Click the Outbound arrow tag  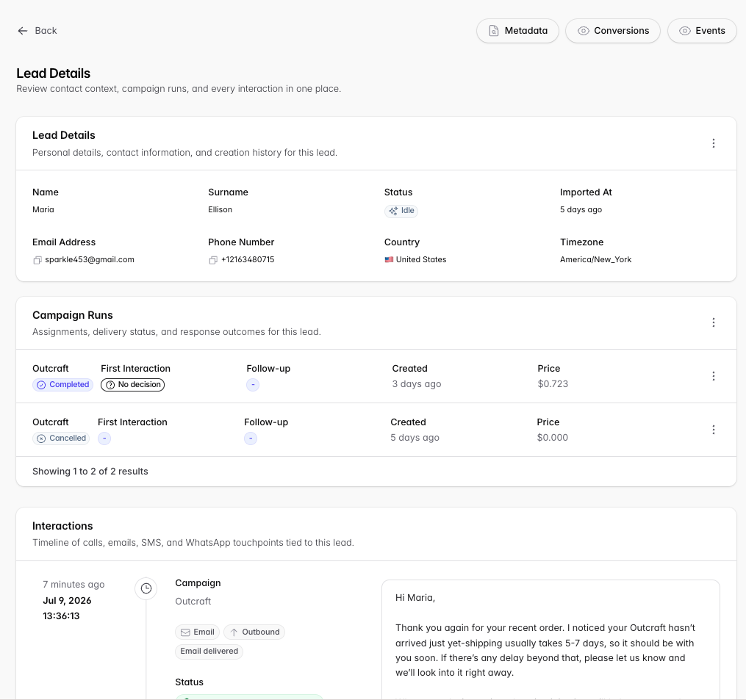[254, 632]
